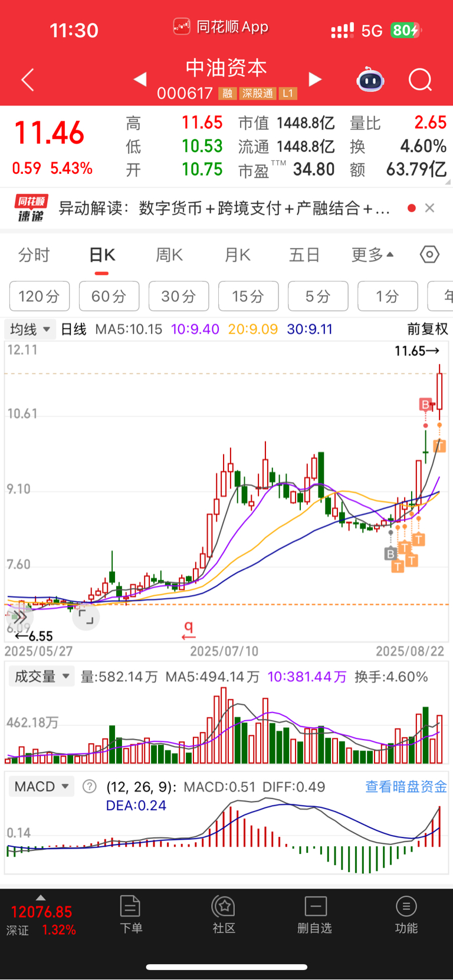Screen dimensions: 453x980
Task: Switch to 分时 intraday tab
Action: coord(34,255)
